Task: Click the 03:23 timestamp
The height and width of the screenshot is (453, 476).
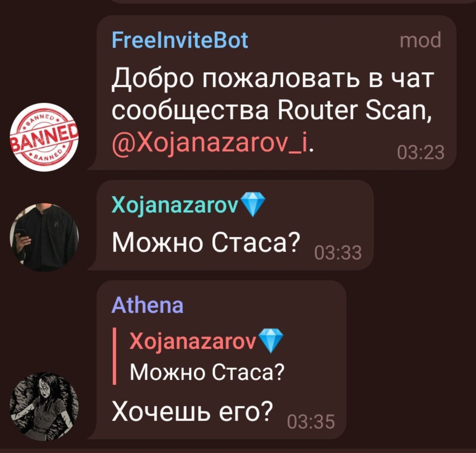Action: pyautogui.click(x=421, y=153)
